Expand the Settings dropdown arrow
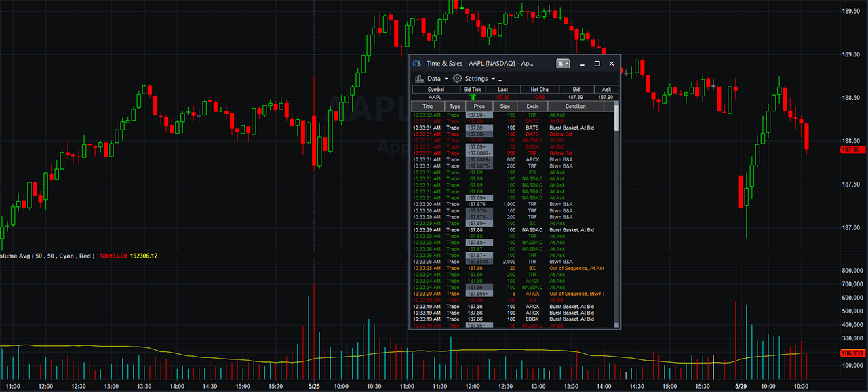This screenshot has width=868, height=392. coord(493,79)
